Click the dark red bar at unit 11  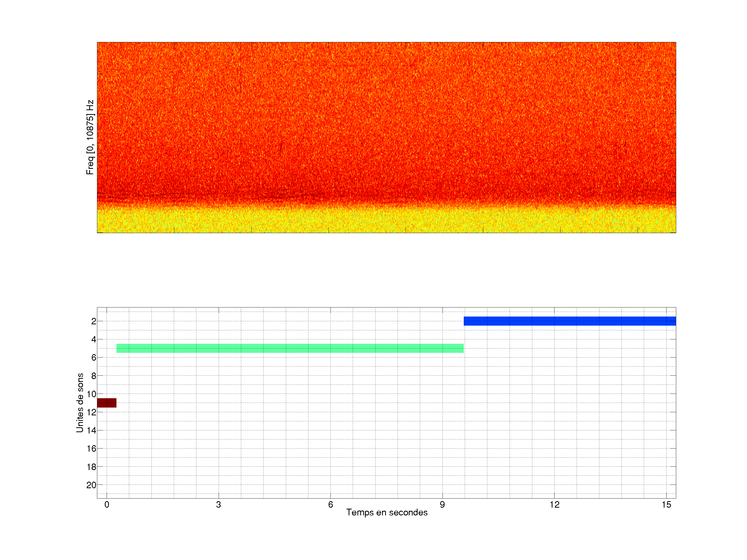[107, 403]
